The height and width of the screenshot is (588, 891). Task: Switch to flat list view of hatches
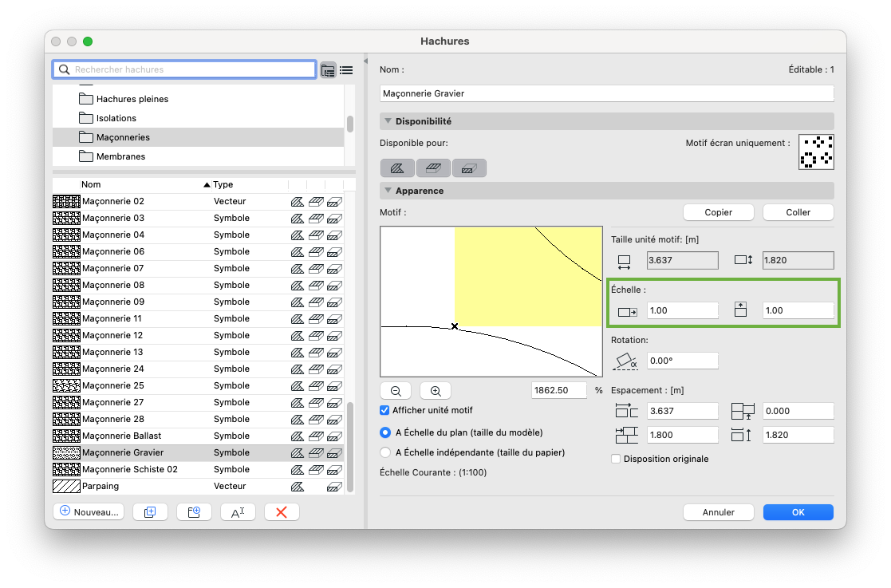pyautogui.click(x=346, y=70)
